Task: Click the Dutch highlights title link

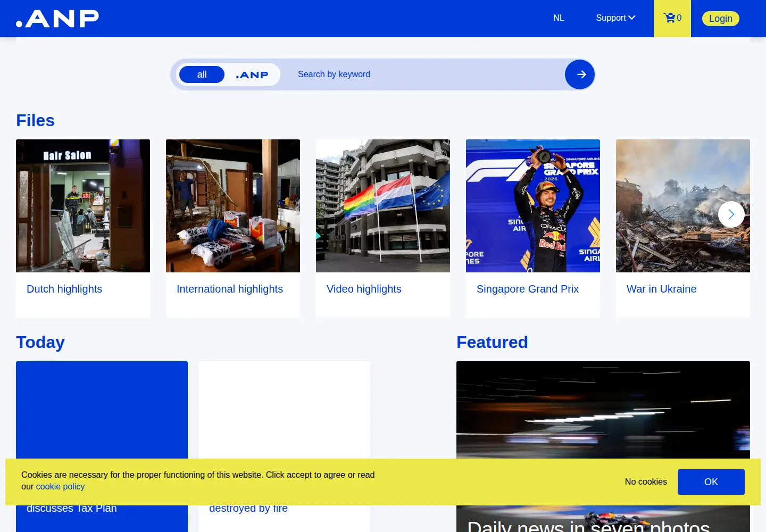Action: (x=64, y=289)
